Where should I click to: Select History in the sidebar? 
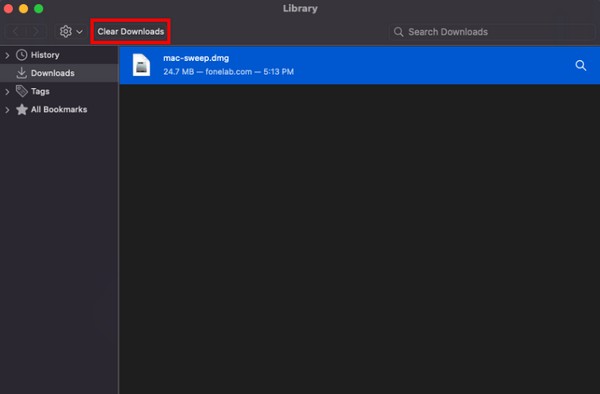45,55
